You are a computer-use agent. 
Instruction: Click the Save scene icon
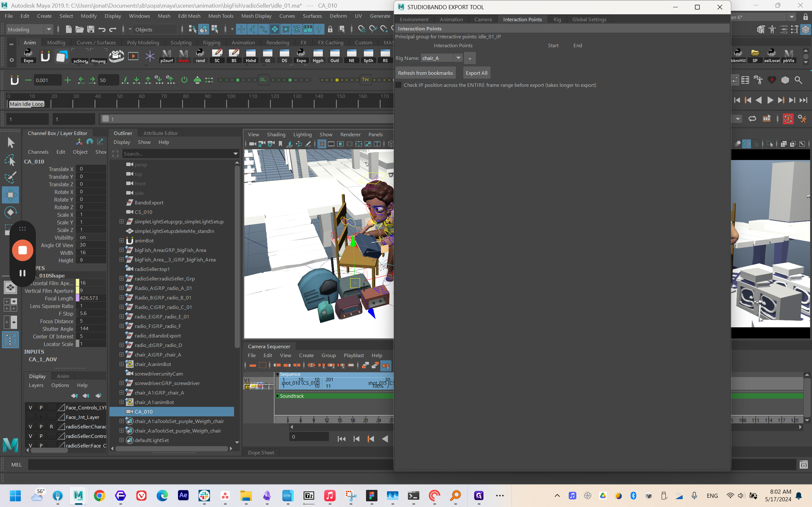point(91,29)
